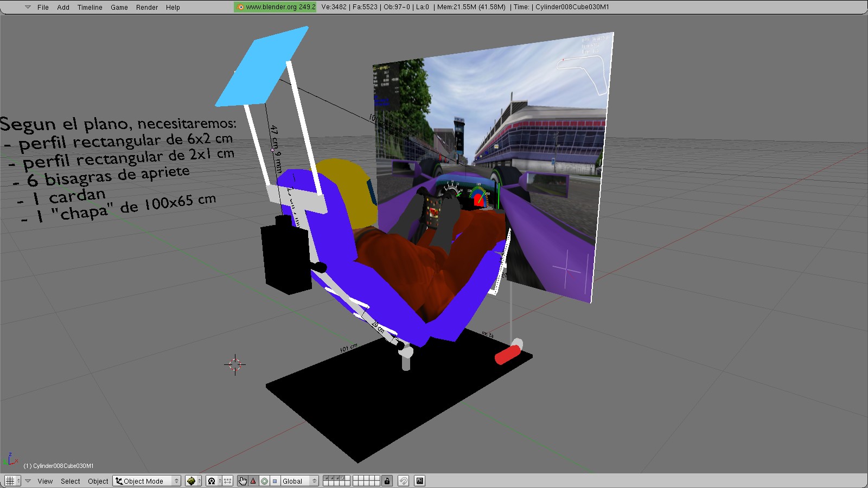Open the Render menu
The width and height of the screenshot is (868, 488).
(147, 7)
